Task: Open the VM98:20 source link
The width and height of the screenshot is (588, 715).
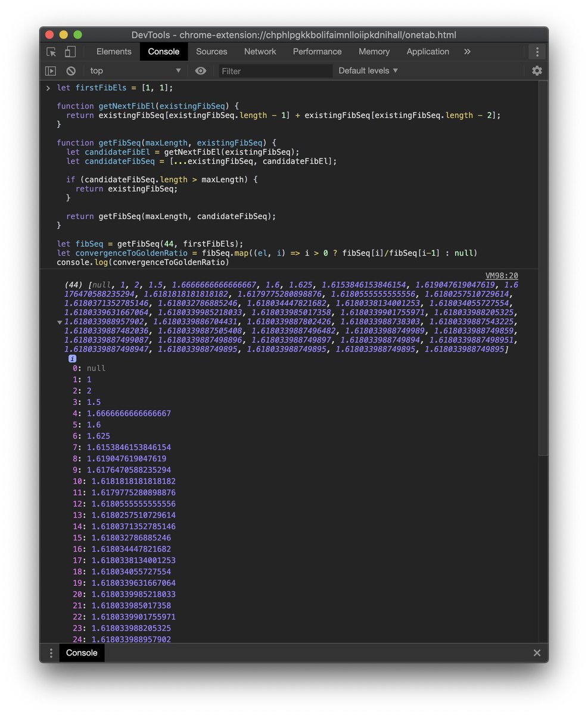Action: (x=502, y=276)
